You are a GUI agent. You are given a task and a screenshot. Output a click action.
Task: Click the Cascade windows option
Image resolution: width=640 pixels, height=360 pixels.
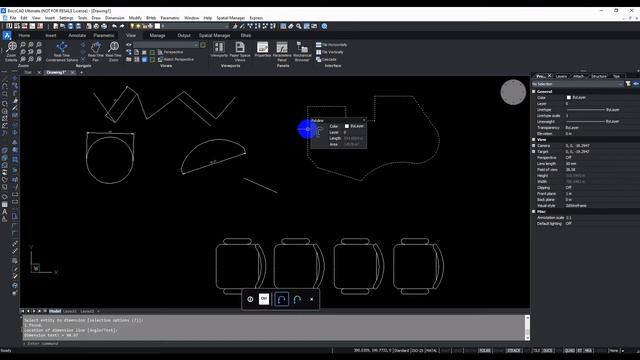(x=326, y=59)
